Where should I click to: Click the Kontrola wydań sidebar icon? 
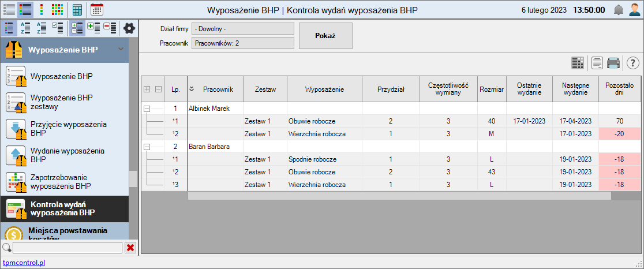tap(16, 208)
